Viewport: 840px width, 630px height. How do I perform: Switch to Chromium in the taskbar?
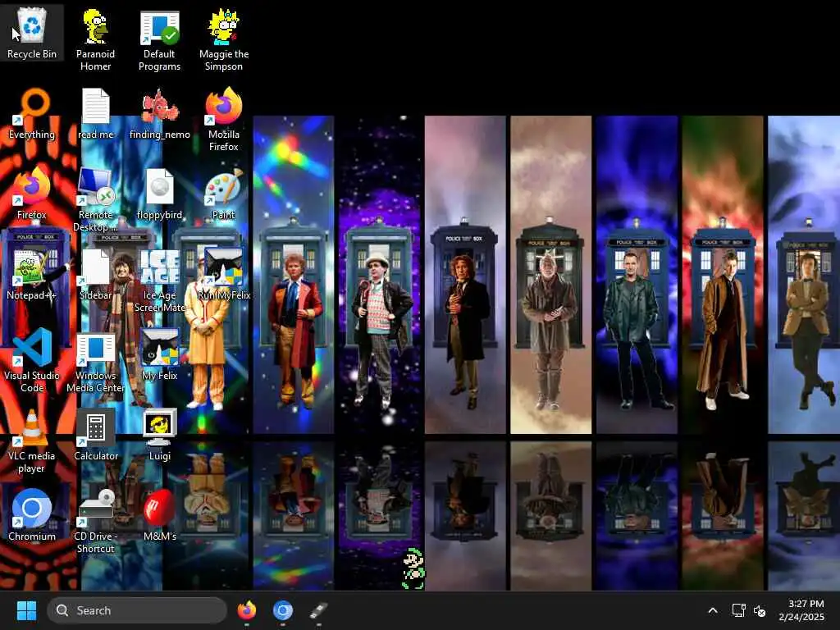coord(283,610)
